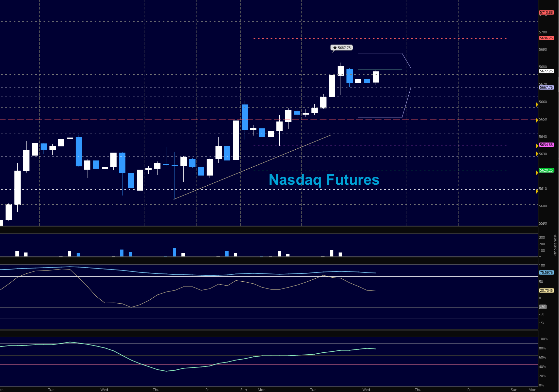Click the 5590 price axis tick
559x392 pixels.
pos(543,223)
